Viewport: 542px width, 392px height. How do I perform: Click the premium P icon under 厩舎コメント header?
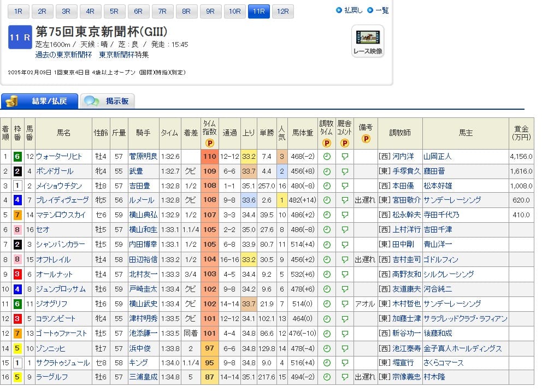coord(344,143)
